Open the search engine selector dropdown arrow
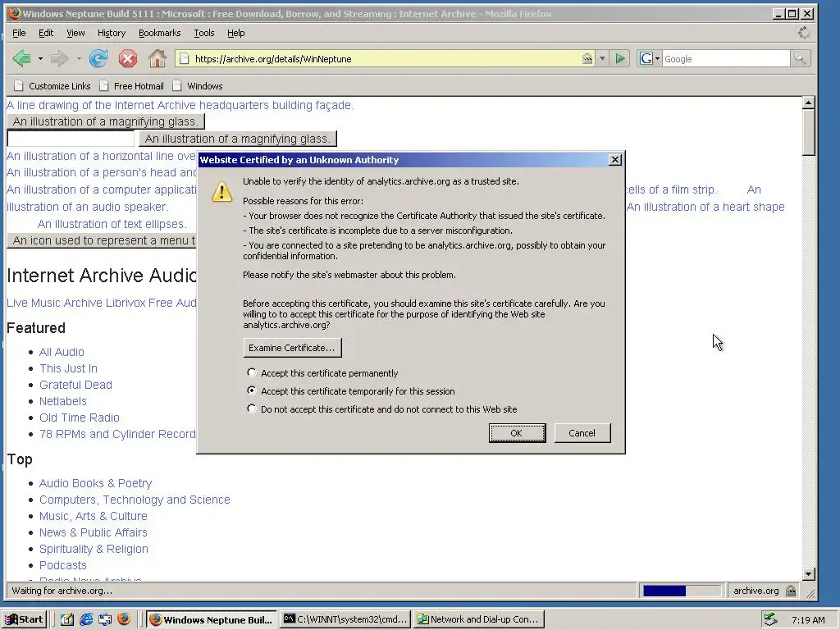840x630 pixels. 657,58
